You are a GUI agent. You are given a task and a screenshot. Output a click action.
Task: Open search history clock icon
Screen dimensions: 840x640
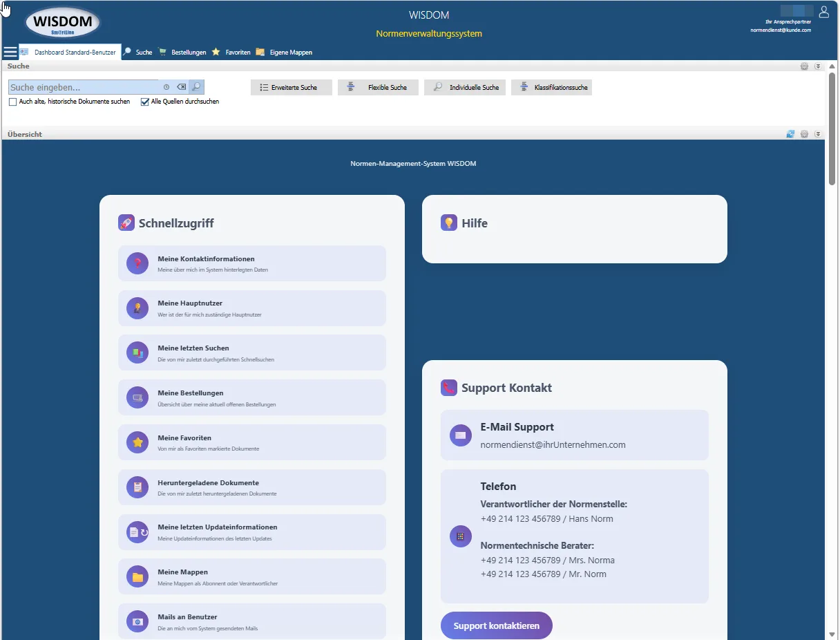pos(166,87)
